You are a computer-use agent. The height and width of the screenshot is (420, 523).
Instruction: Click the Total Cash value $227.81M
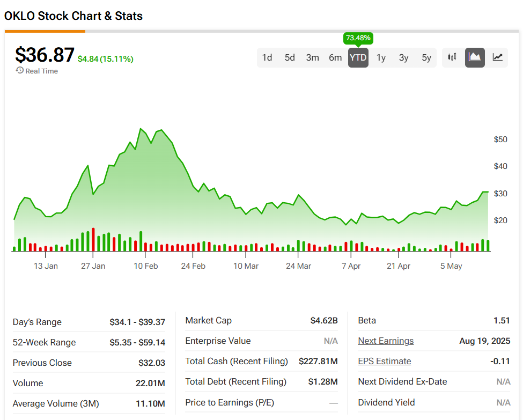[318, 362]
